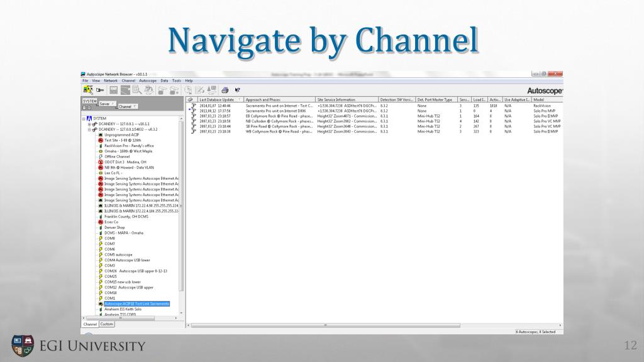Screen dimensions: 644x362
Task: Sort by Detection SW Version column
Action: click(397, 100)
